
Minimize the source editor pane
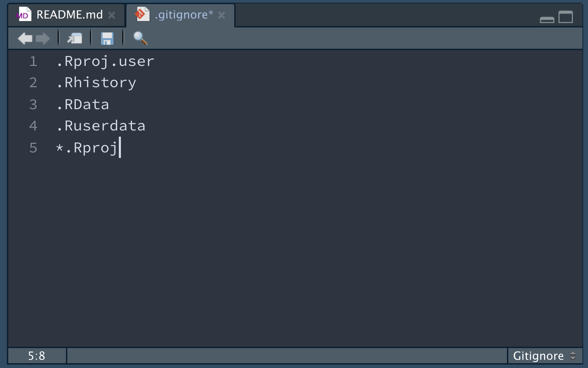(547, 20)
